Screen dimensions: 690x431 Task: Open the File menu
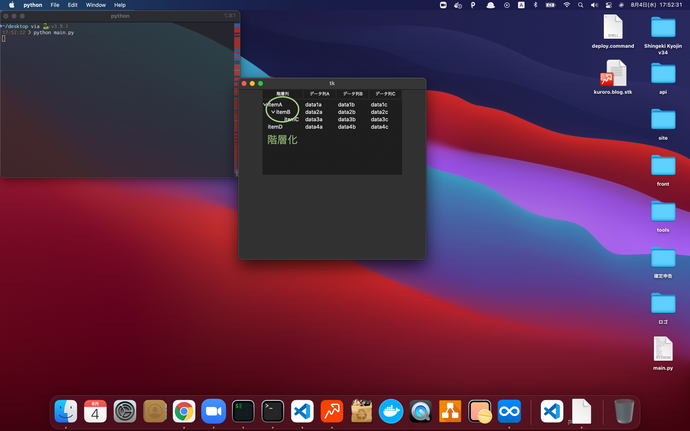55,5
